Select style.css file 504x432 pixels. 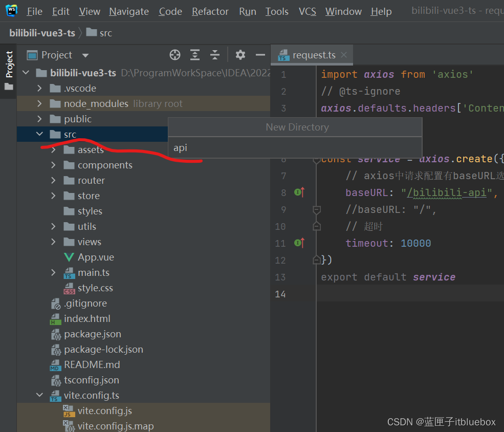click(x=95, y=288)
